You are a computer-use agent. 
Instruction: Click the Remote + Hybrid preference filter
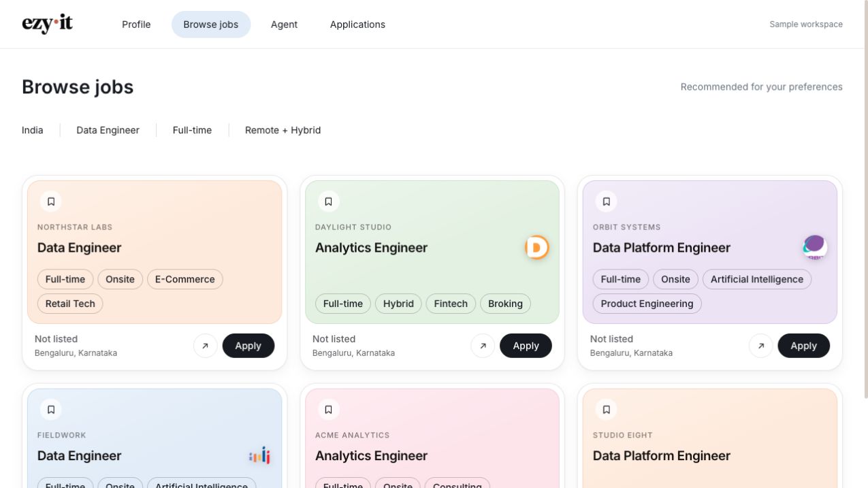[x=283, y=130]
